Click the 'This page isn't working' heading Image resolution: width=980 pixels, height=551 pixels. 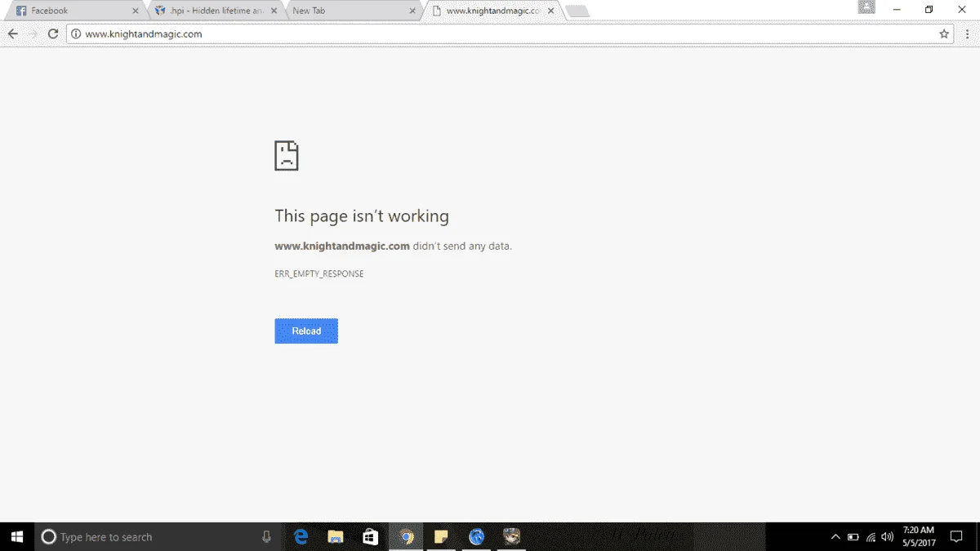pos(362,216)
